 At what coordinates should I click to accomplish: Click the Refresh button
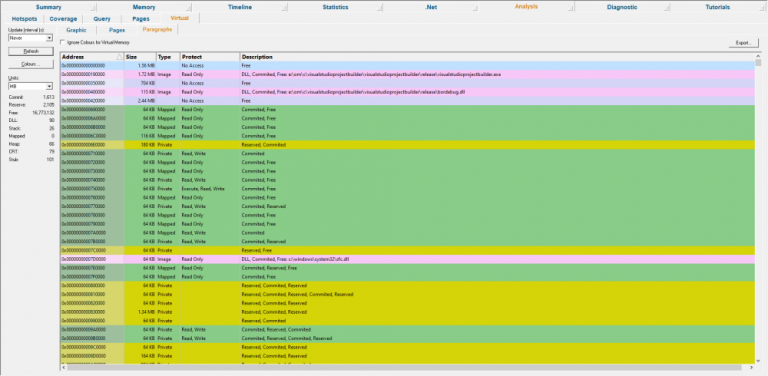point(31,51)
